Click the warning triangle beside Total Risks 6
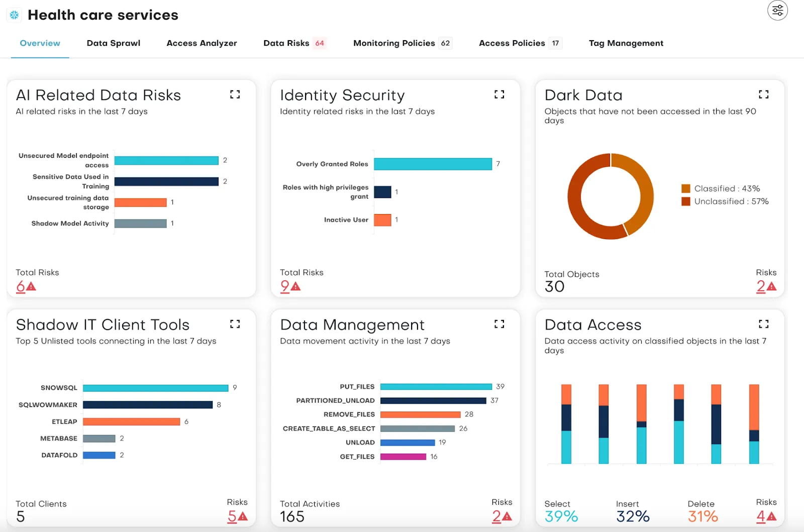804x532 pixels. click(30, 286)
